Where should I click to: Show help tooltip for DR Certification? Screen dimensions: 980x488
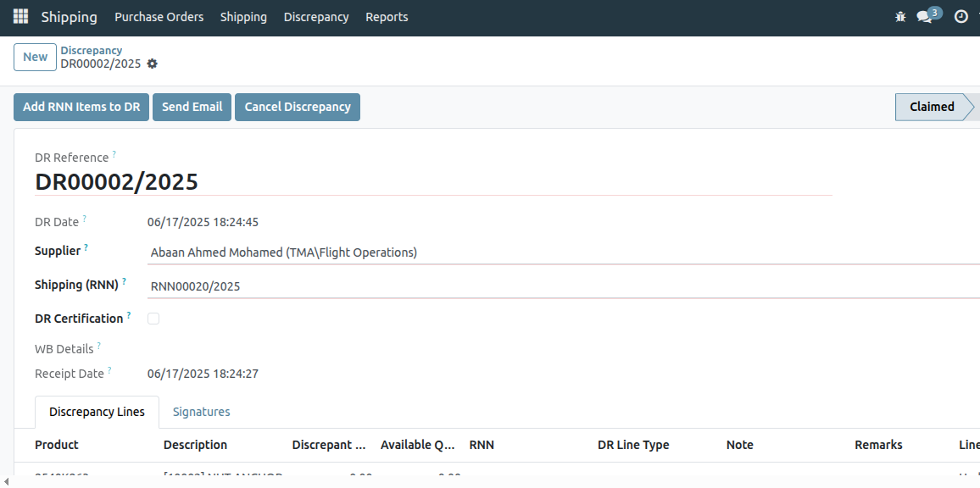click(x=129, y=315)
